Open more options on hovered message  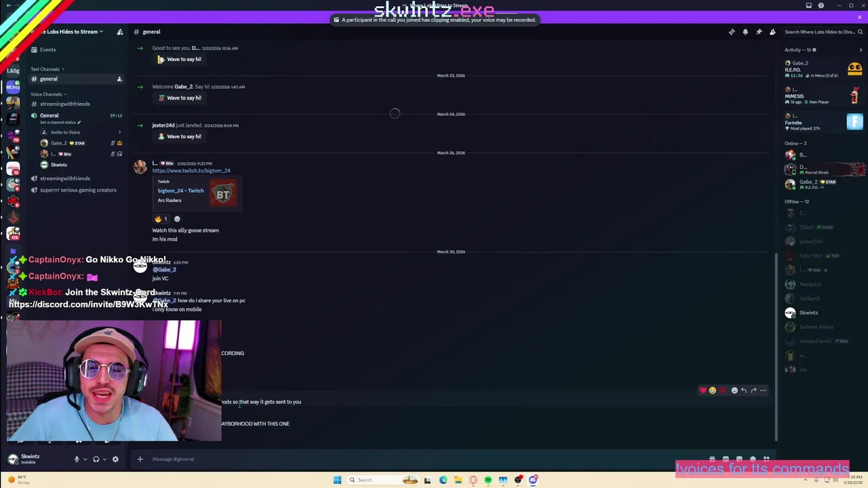tap(763, 390)
